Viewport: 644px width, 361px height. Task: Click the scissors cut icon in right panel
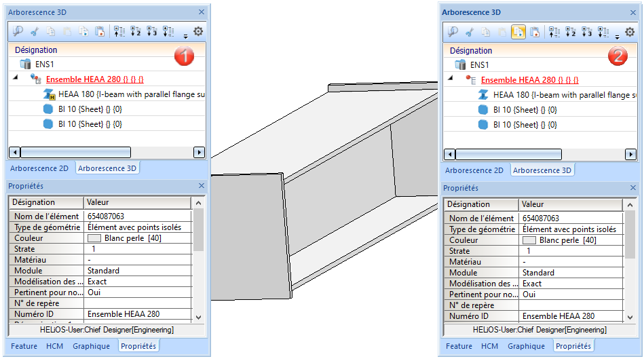point(470,32)
